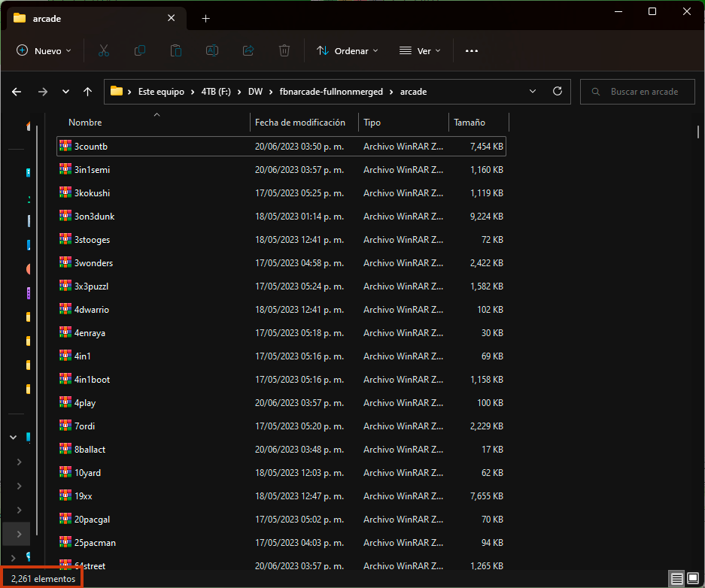Click the WinRAR icon of 19xx
The width and height of the screenshot is (705, 588).
click(x=65, y=496)
